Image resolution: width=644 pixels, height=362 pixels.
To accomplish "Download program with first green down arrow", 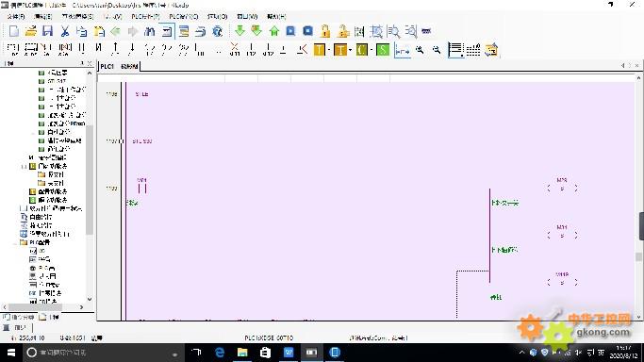I will 239,31.
